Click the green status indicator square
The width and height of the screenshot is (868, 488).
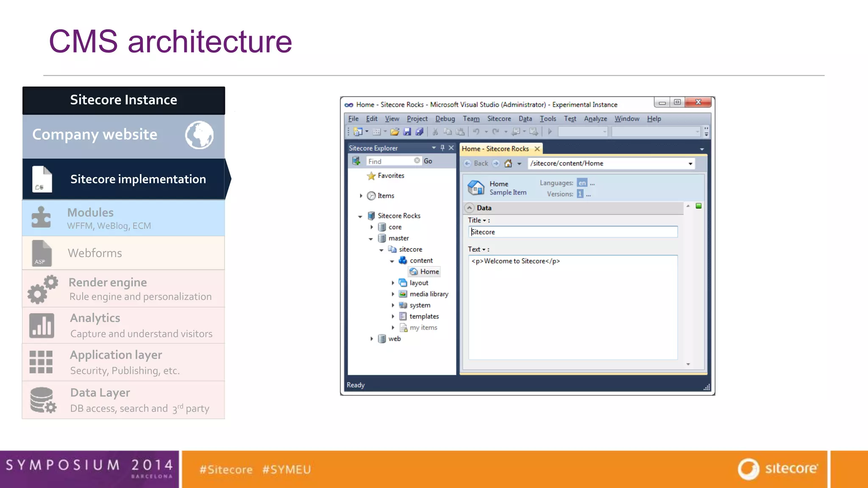(699, 206)
